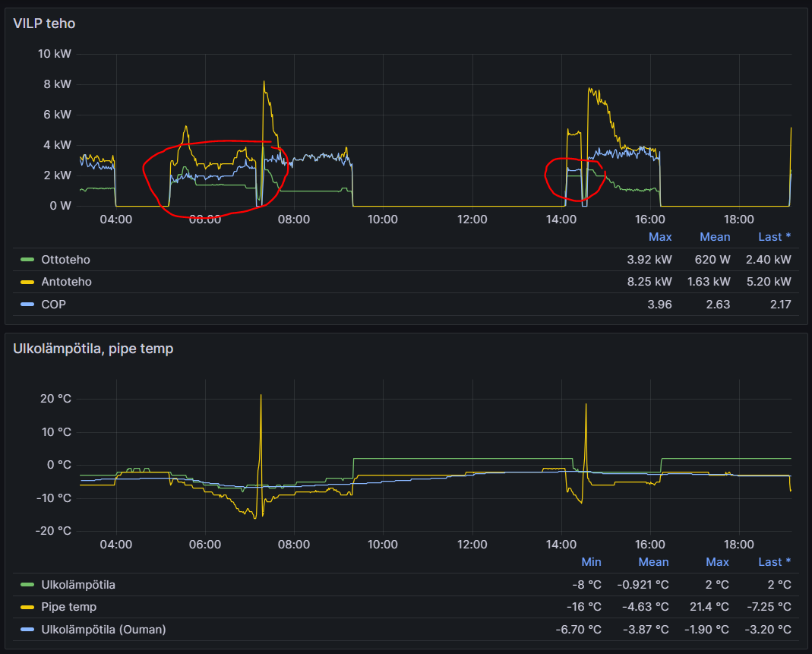Click the highest Antoteho peak above 8 kW
This screenshot has height=654, width=812.
point(264,82)
